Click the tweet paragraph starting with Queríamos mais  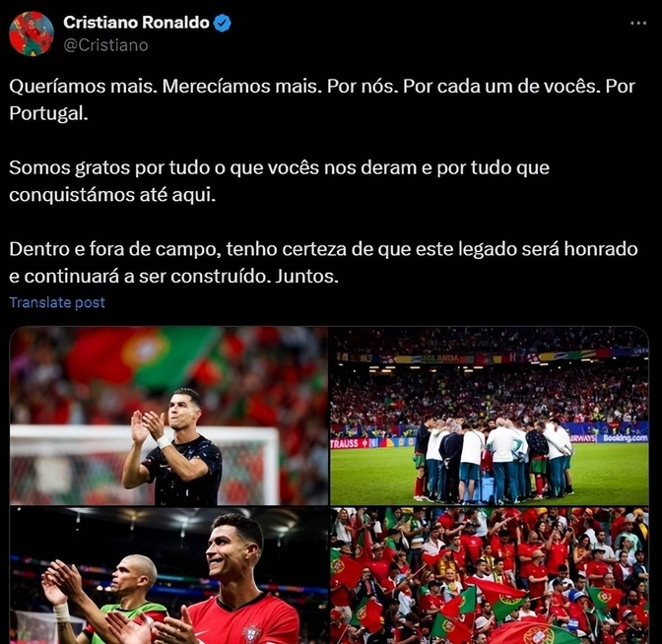pyautogui.click(x=322, y=99)
